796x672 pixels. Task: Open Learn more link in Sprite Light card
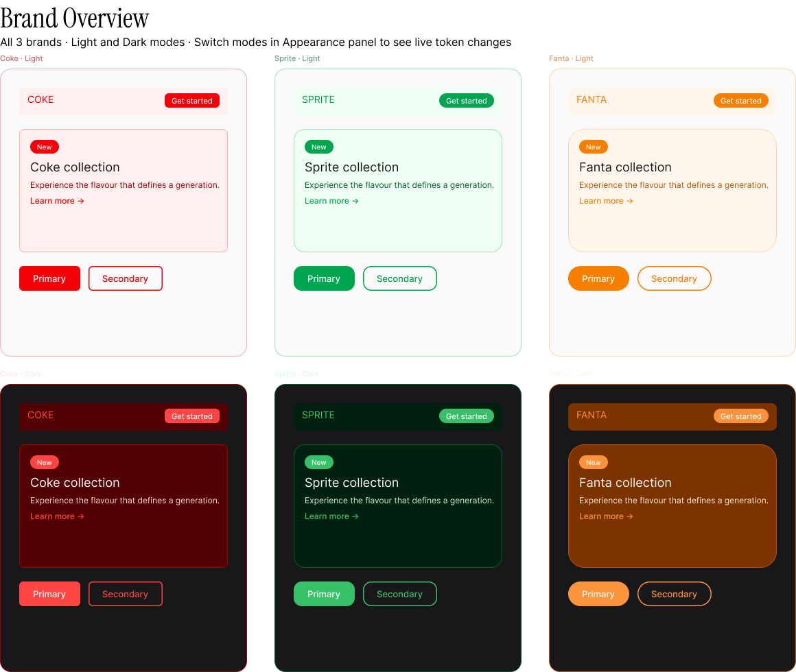[x=331, y=201]
